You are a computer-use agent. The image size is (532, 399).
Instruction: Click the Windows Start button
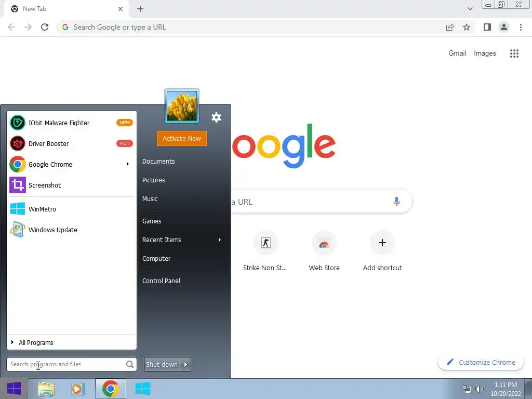click(14, 389)
